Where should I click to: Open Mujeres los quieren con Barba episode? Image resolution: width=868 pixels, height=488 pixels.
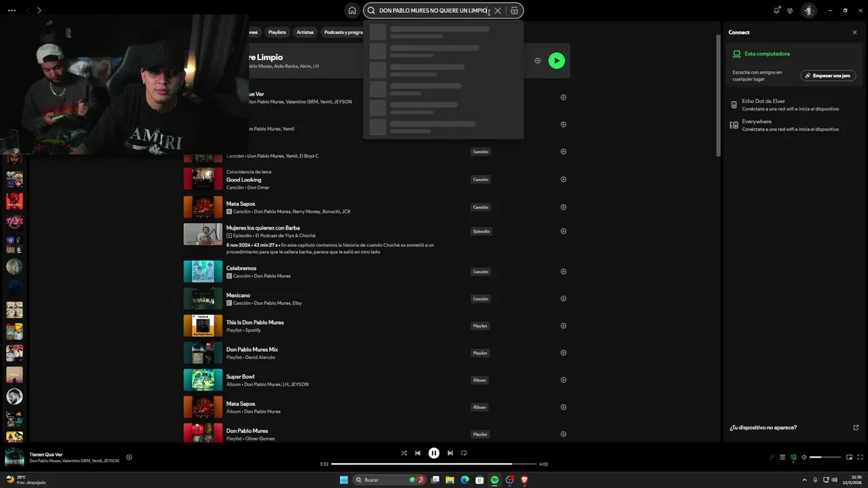point(263,228)
